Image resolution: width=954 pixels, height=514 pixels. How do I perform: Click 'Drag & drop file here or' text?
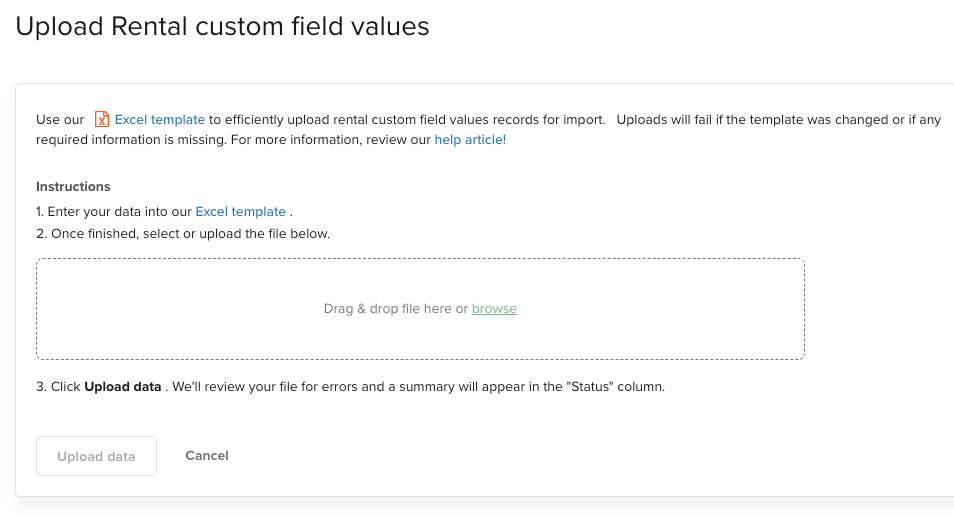(x=396, y=309)
